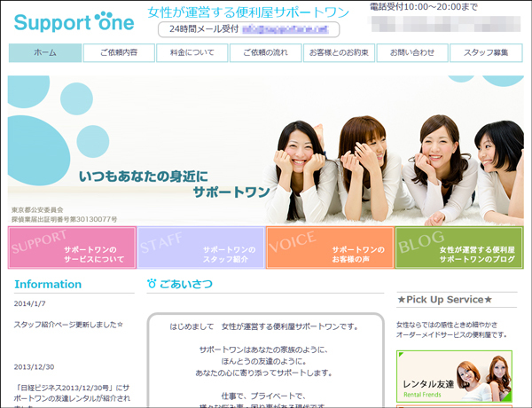Click the blurred email address link
Viewport: 532px width, 408px height.
coord(285,29)
